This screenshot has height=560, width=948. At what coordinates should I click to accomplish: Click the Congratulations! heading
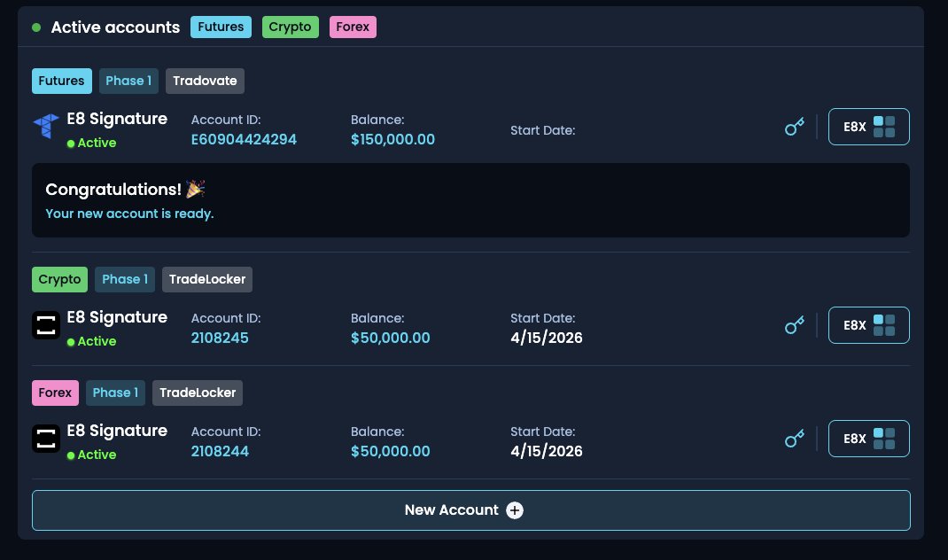click(113, 190)
